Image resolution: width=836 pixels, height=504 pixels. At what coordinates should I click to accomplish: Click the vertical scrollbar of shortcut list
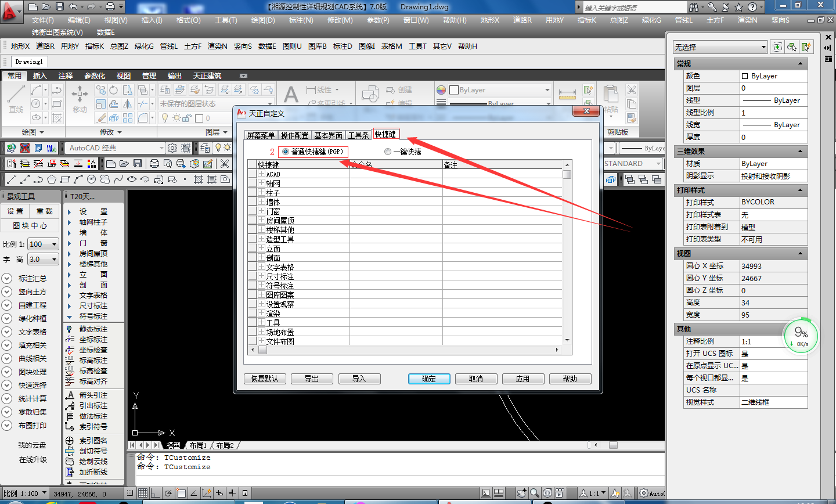pos(567,253)
